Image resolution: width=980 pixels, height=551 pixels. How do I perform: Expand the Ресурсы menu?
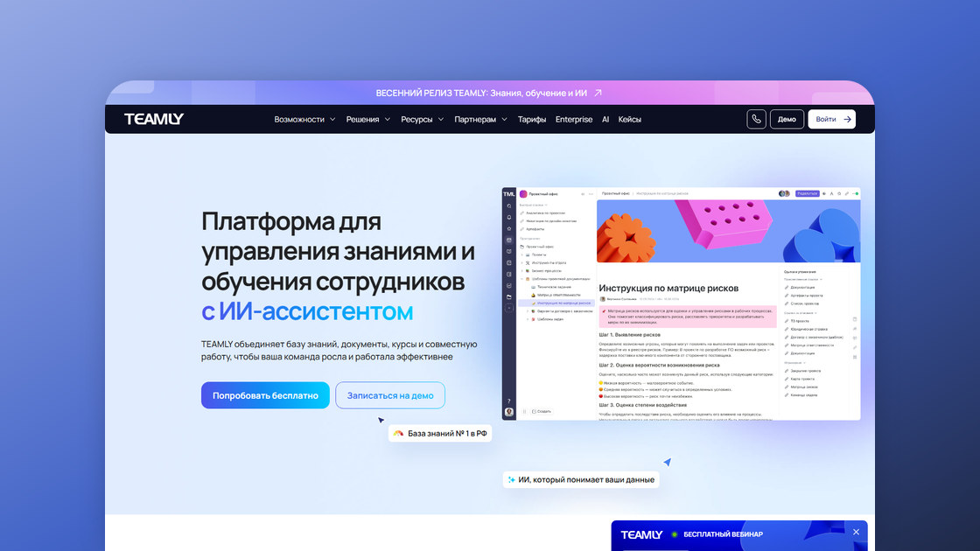(x=422, y=119)
